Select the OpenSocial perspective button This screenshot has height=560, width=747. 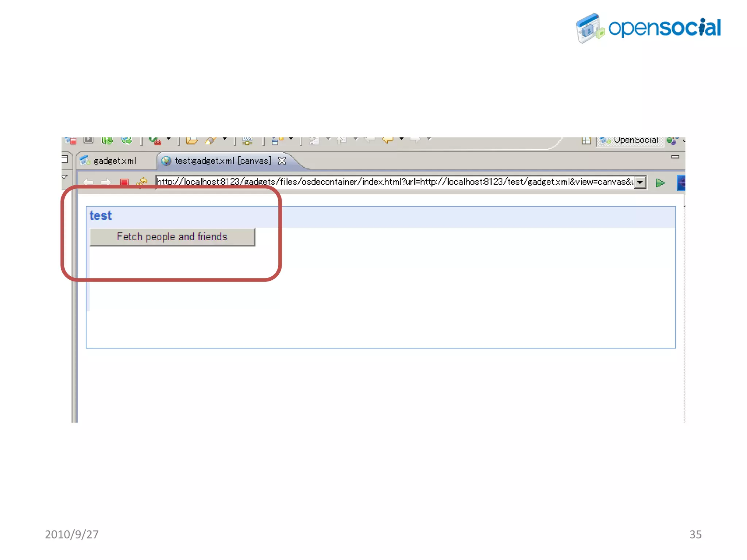click(x=630, y=141)
